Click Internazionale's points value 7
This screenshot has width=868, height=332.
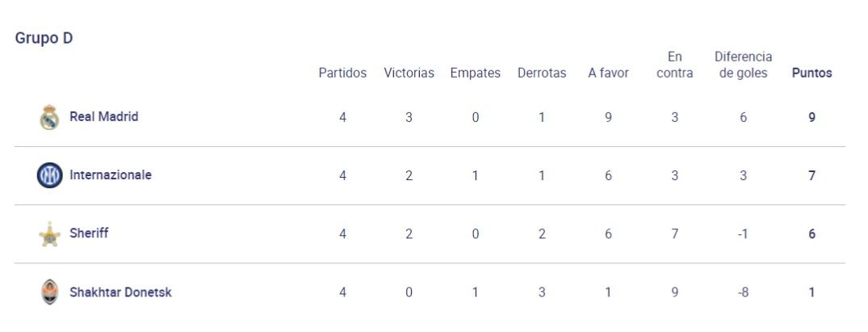pyautogui.click(x=811, y=176)
